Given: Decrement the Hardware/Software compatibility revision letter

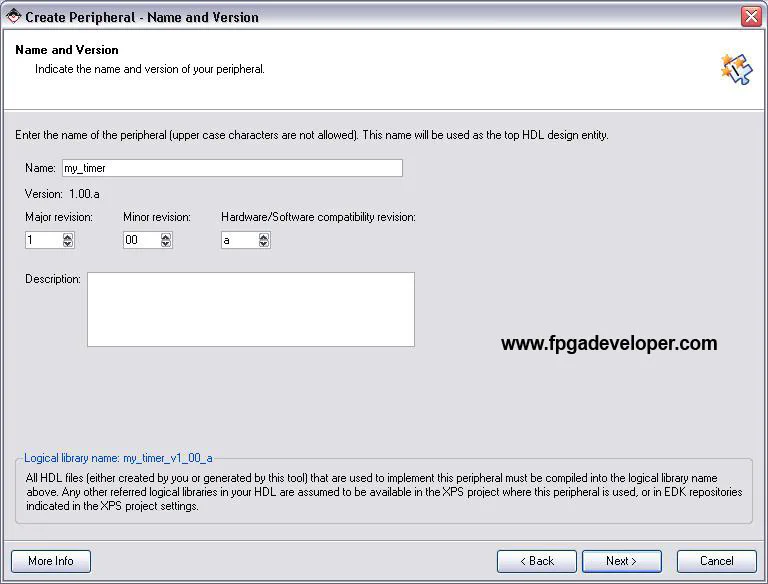Looking at the screenshot, I should (x=264, y=244).
